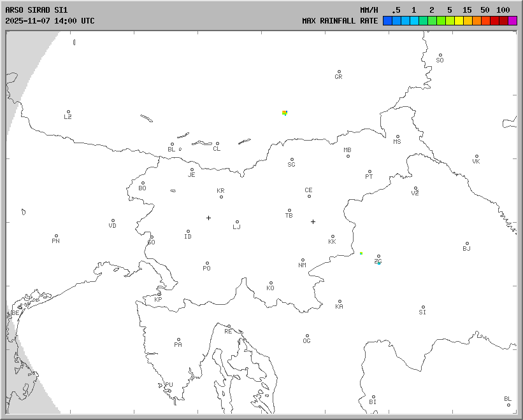Click the LJ city marker circle
This screenshot has height=420, width=523.
click(x=238, y=222)
